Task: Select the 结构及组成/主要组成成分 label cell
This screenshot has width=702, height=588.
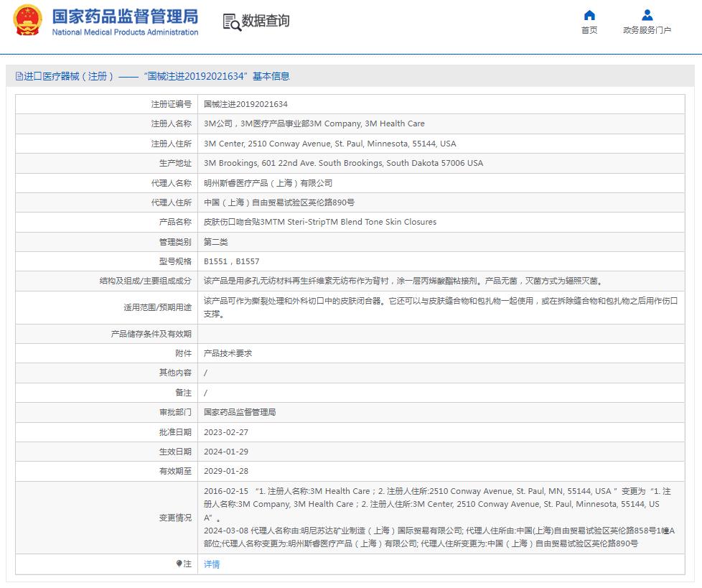Action: tap(106, 281)
